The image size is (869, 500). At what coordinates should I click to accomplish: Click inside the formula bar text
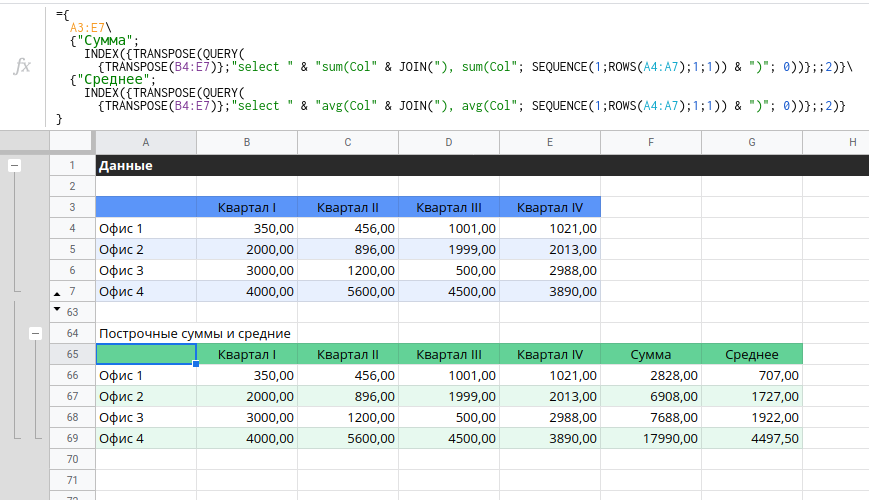click(450, 66)
